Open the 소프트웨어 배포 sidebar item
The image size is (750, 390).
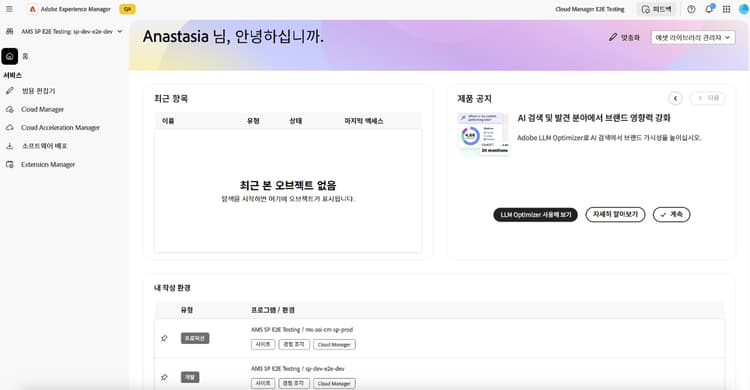pos(44,146)
